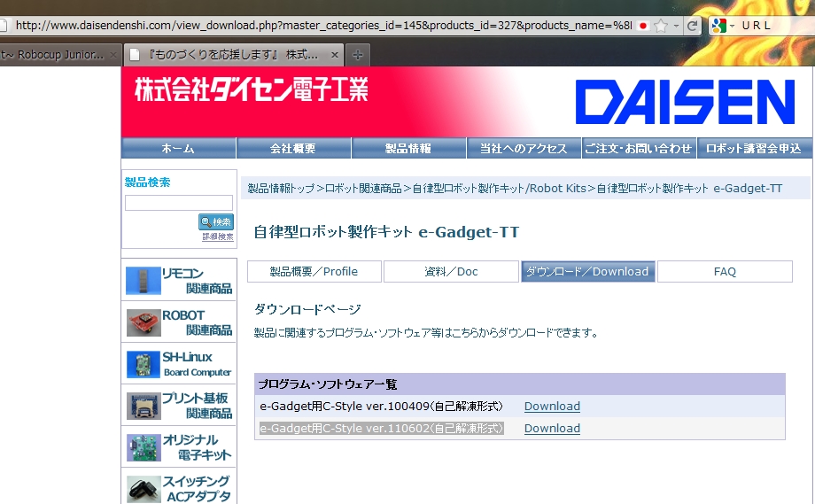Open the ホーム menu
This screenshot has height=504, width=815.
[178, 148]
